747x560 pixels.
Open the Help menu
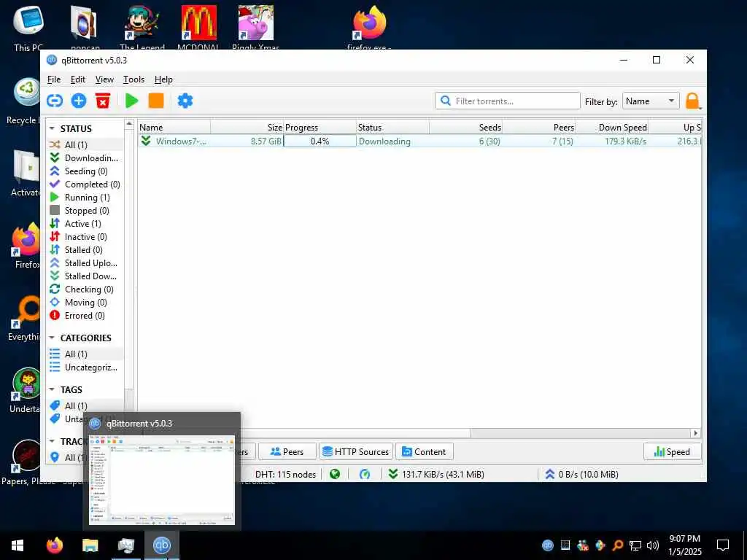(x=163, y=79)
